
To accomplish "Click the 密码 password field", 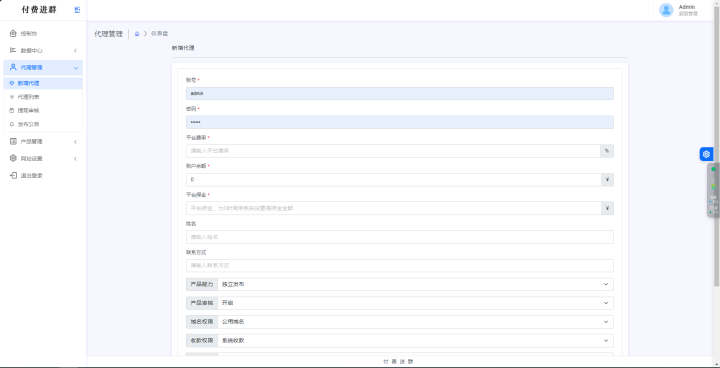I will [399, 122].
